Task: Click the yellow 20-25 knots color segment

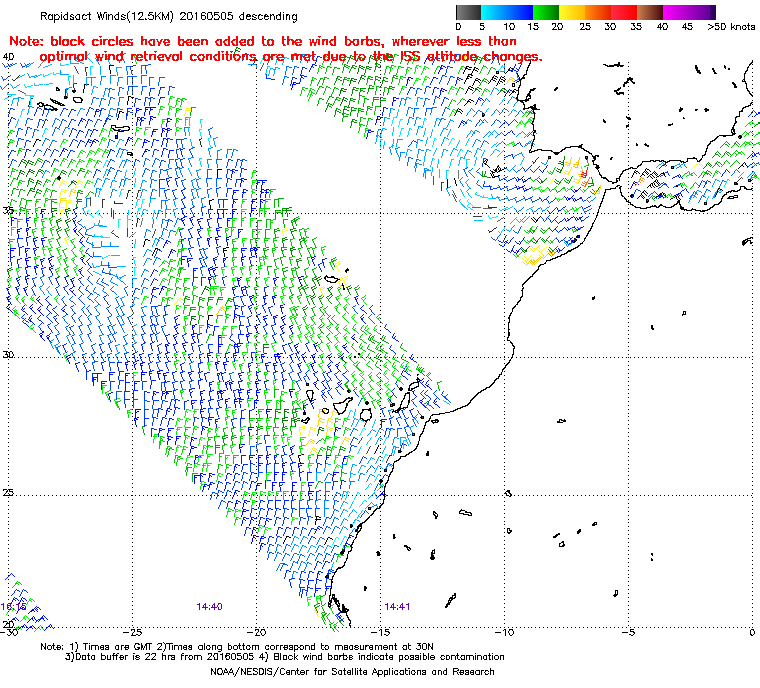Action: (572, 12)
